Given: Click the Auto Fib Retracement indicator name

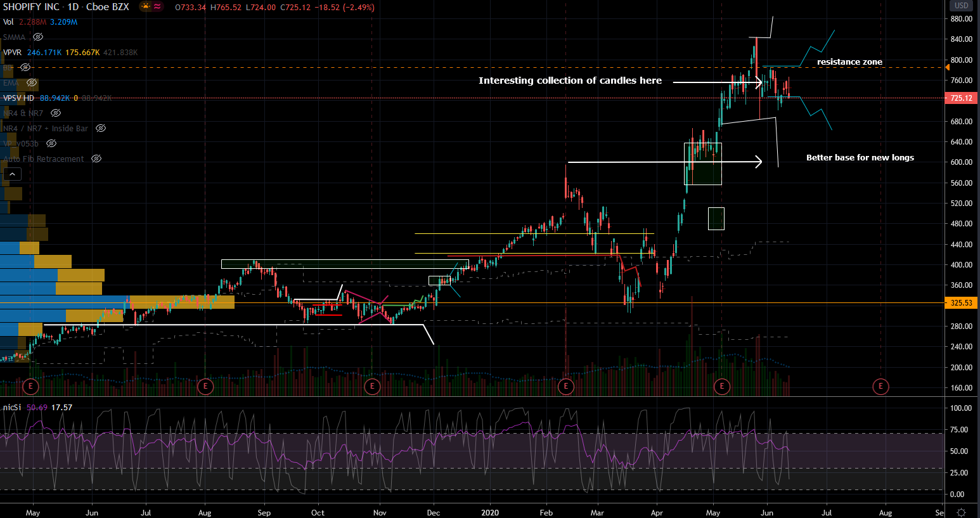Looking at the screenshot, I should coord(44,159).
